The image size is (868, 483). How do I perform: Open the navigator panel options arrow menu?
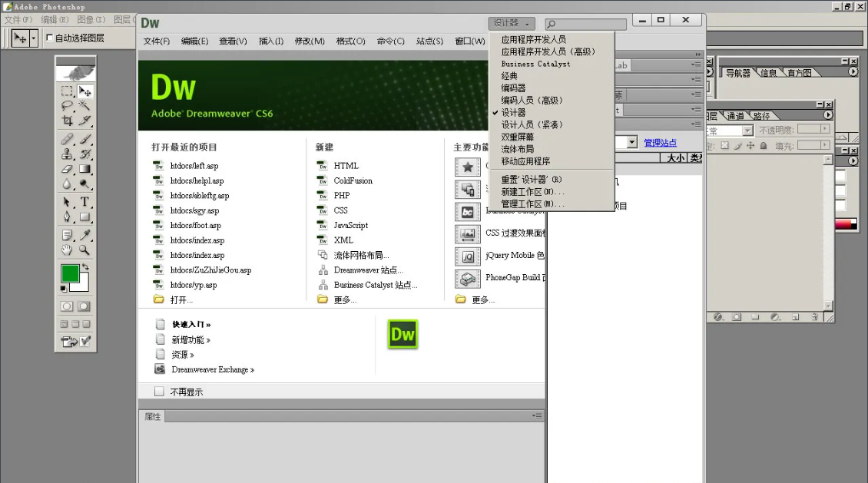853,71
